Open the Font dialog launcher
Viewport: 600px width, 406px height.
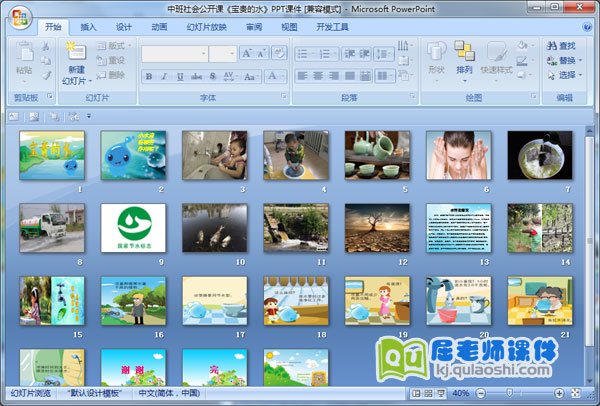pyautogui.click(x=284, y=96)
